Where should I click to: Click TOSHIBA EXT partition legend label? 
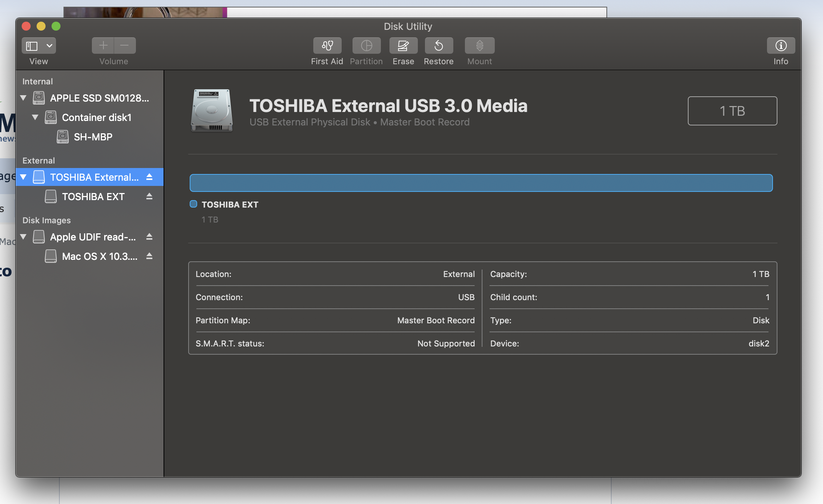tap(230, 205)
